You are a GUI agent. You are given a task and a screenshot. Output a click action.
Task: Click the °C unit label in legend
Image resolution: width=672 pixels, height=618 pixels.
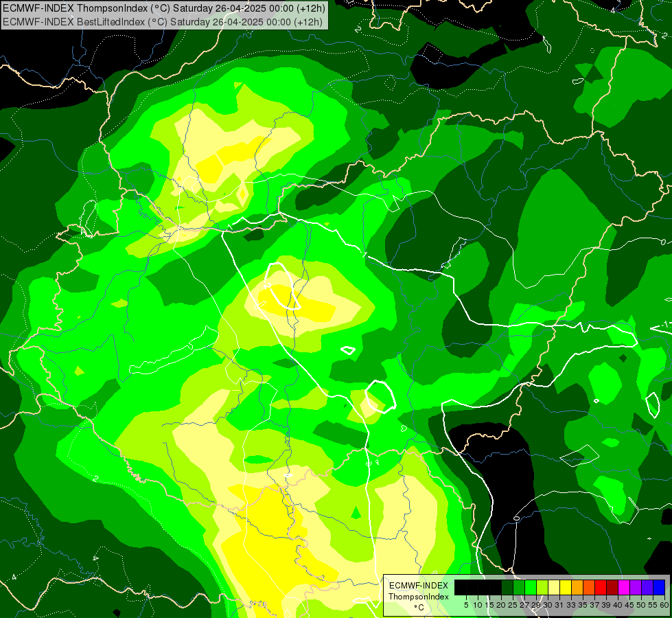coord(419,608)
